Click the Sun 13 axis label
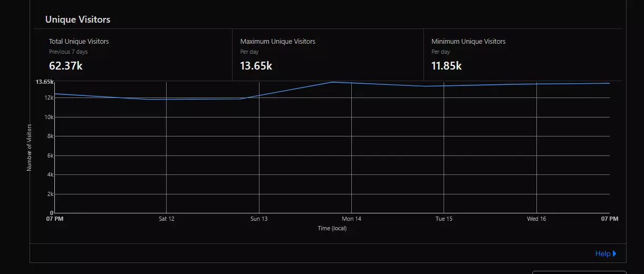Image resolution: width=644 pixels, height=274 pixels. 259,219
